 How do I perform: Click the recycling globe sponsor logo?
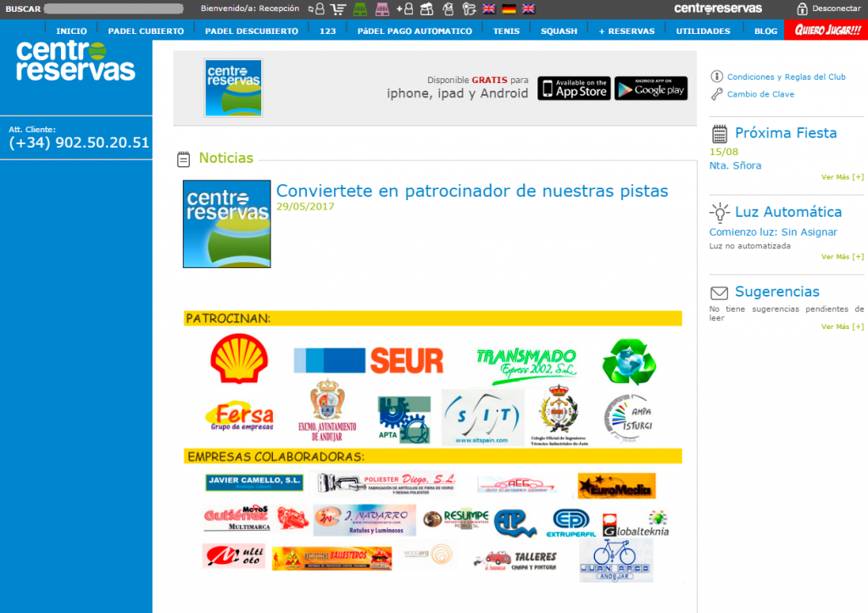coord(629,361)
